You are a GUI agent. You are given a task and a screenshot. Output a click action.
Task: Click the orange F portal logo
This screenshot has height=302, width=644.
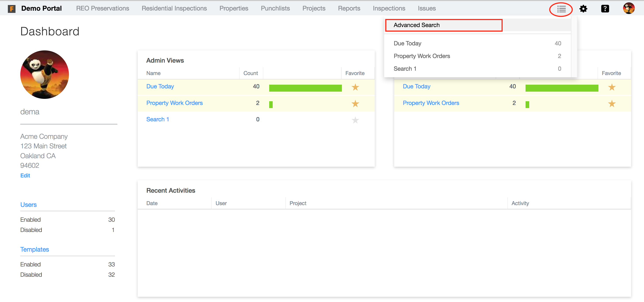coord(12,9)
